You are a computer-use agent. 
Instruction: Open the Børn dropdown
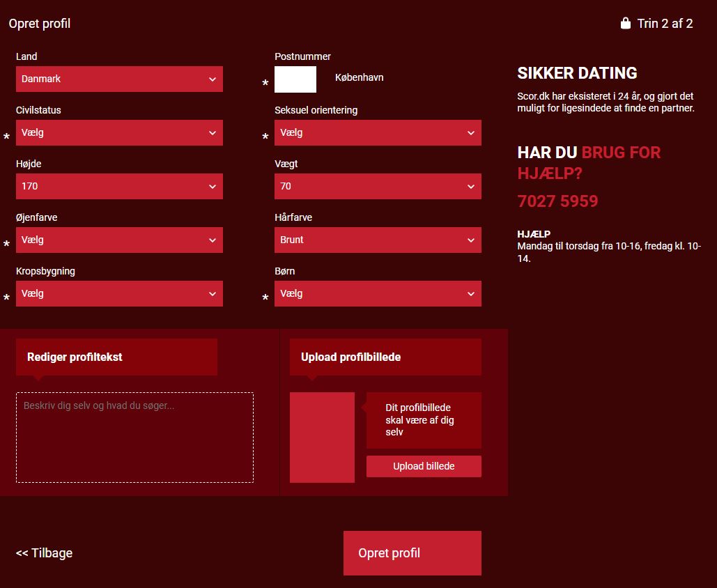pos(378,294)
